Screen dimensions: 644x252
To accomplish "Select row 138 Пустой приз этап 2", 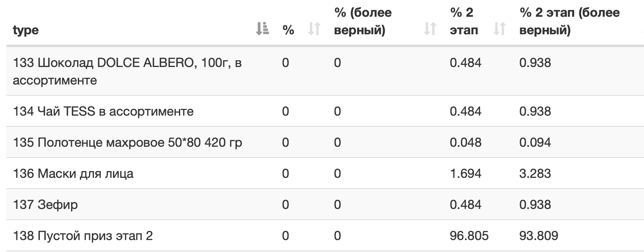I will coord(325,235).
